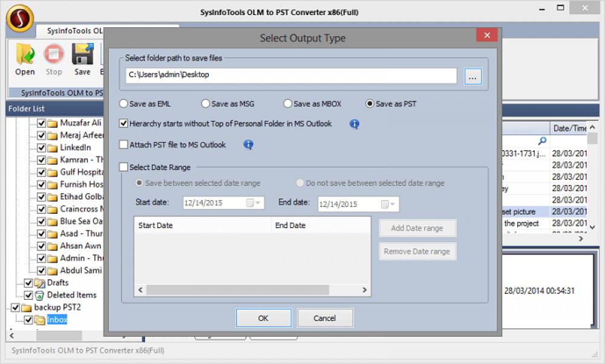Uncheck Hierarchy starts without Top of Personal Folder
The image size is (605, 364).
[x=123, y=123]
